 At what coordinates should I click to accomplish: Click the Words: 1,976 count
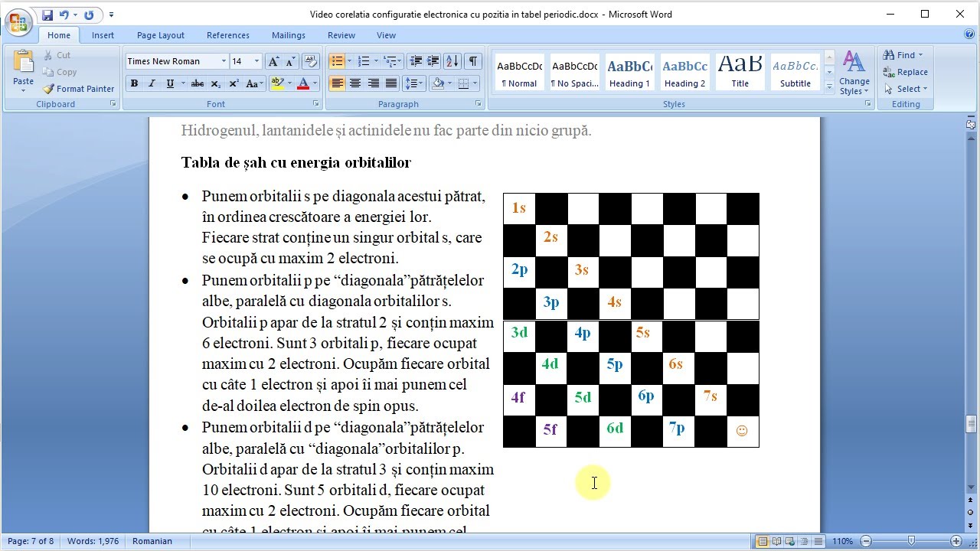(x=93, y=541)
